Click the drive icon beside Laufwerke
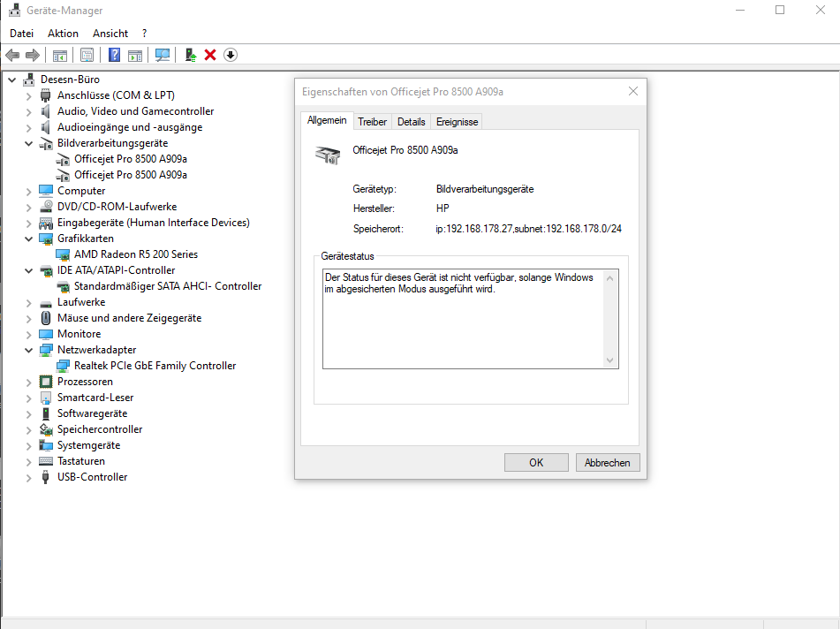Screen dimensions: 840x629 pyautogui.click(x=46, y=303)
